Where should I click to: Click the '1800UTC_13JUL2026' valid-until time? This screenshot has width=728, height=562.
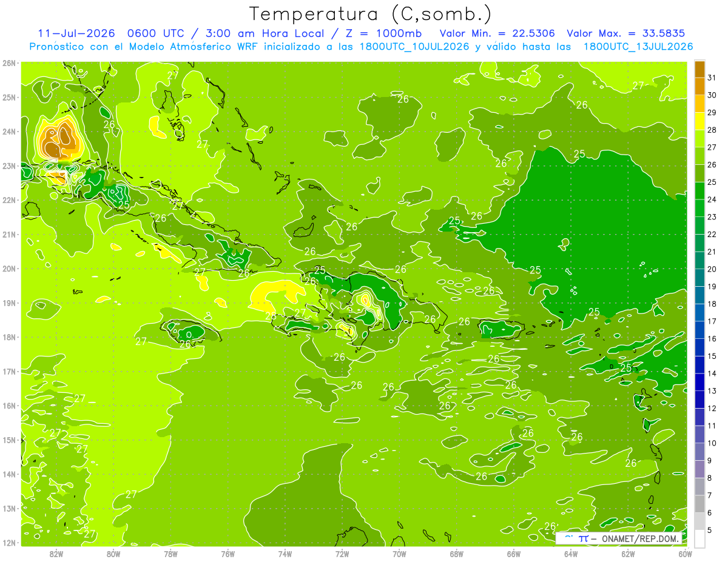coord(638,47)
